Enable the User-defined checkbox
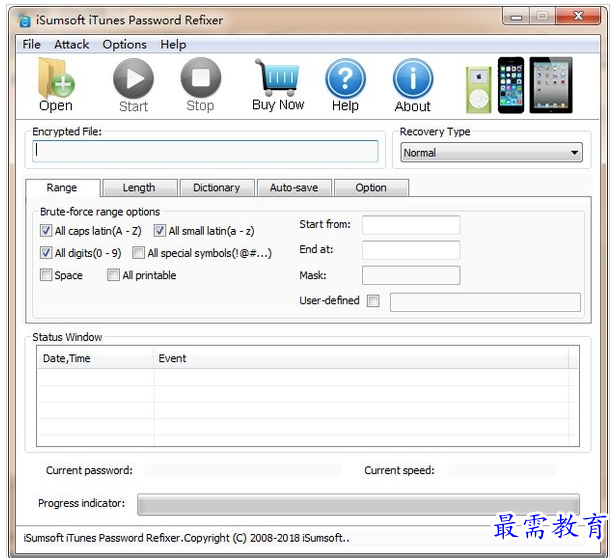 373,301
